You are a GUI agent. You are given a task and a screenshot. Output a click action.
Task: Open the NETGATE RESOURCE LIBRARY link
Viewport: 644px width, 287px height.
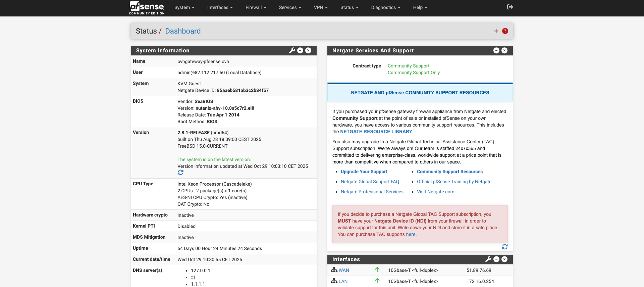pos(376,132)
